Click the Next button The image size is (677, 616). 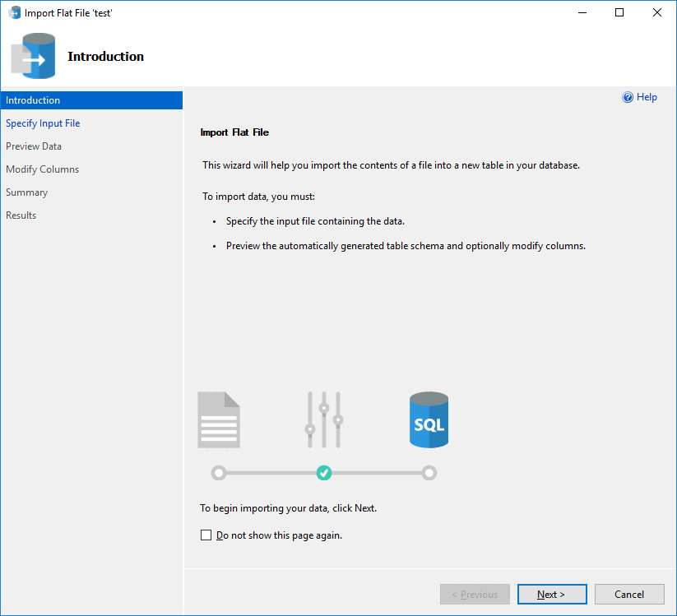[x=552, y=594]
